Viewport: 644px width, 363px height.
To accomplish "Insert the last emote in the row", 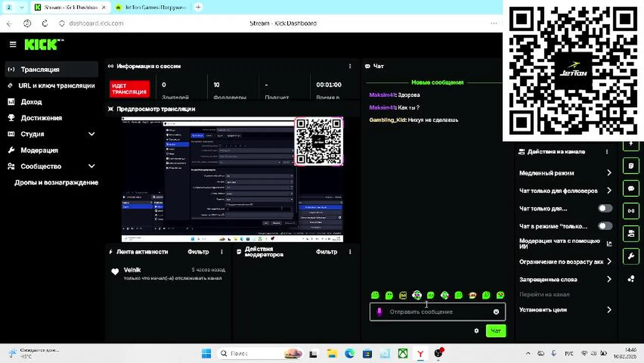I will (x=500, y=295).
